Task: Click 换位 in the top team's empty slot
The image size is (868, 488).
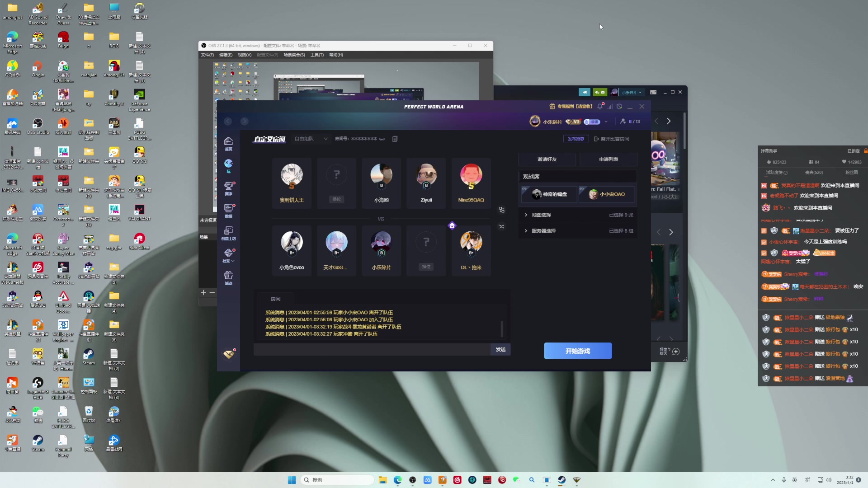Action: coord(336,199)
